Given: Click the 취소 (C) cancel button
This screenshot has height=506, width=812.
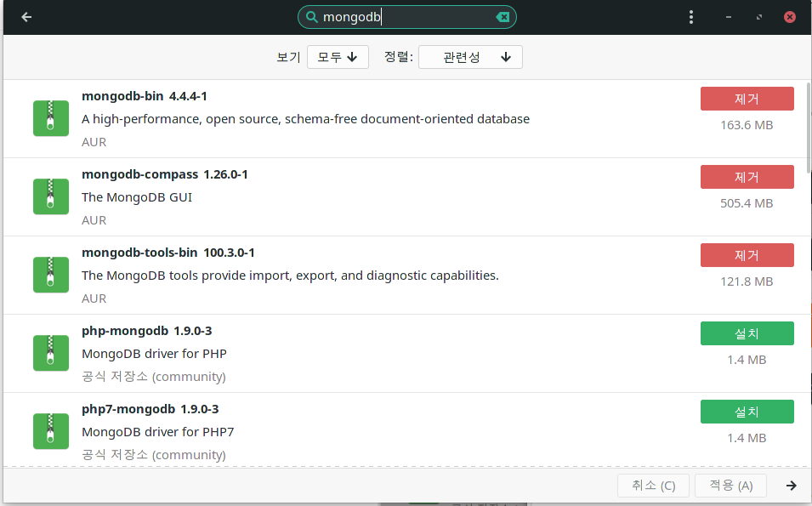Looking at the screenshot, I should coord(653,486).
